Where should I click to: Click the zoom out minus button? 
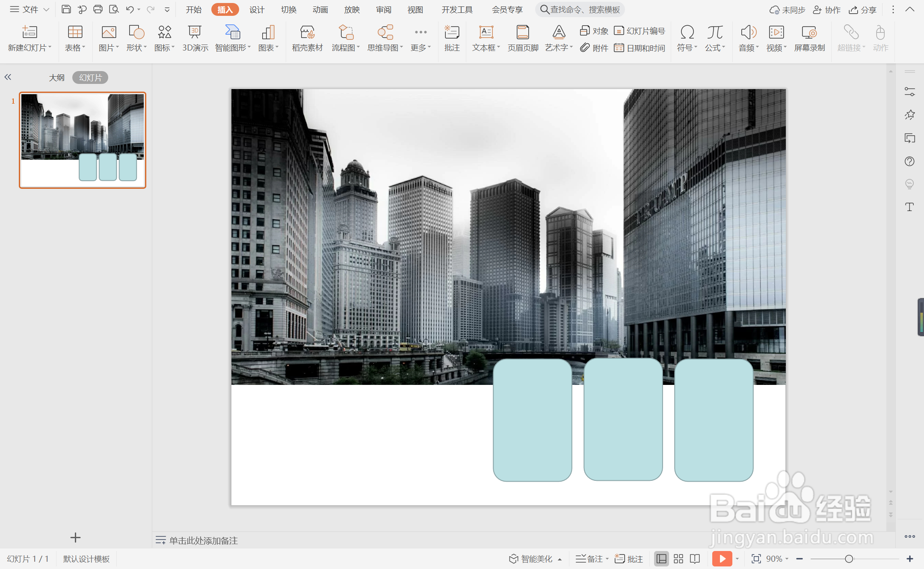tap(800, 559)
